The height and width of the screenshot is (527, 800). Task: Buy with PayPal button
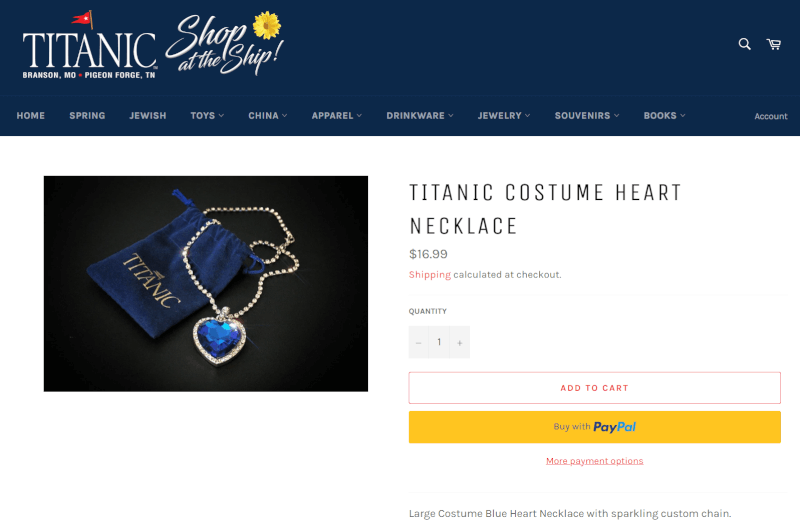coord(594,427)
